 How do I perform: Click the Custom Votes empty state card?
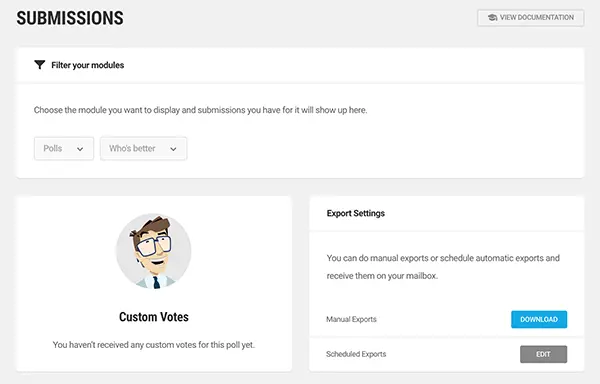point(154,284)
